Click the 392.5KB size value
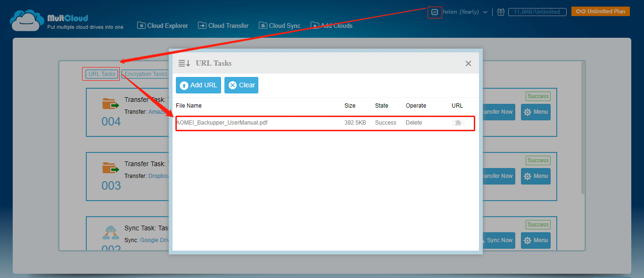 [355, 123]
